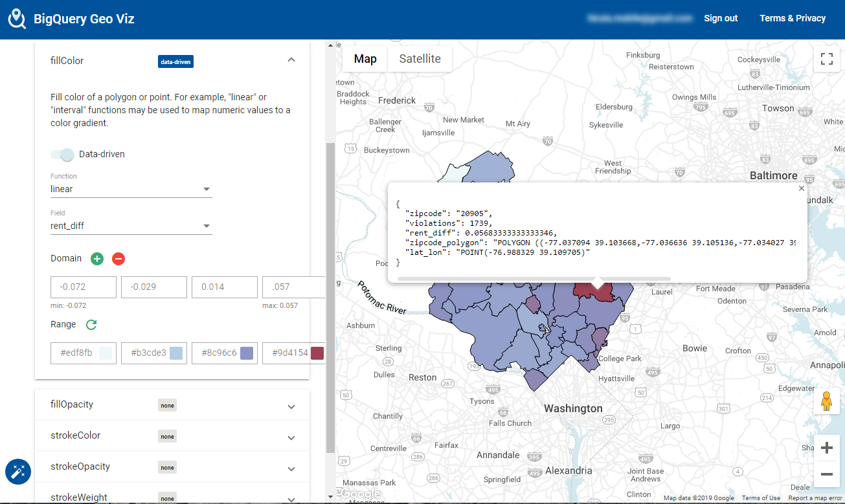Open Terms & Privacy link
This screenshot has width=845, height=504.
(x=793, y=18)
